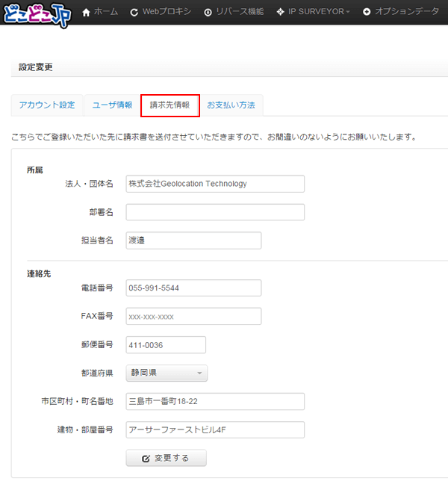This screenshot has height=481, width=448.
Task: Focus the empty 部署名 field
Action: click(x=215, y=212)
